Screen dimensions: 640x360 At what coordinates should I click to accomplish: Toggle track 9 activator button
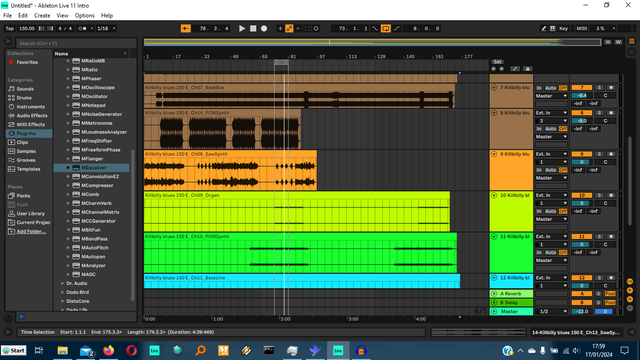click(x=582, y=154)
